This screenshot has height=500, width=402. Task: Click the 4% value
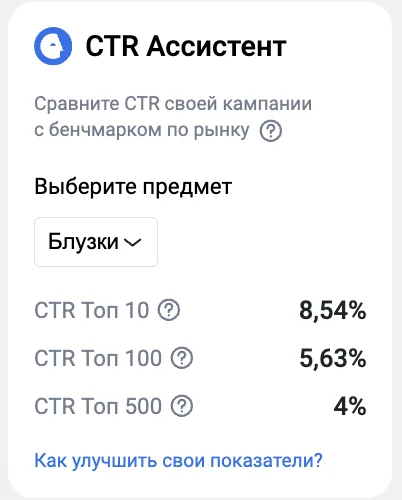coord(350,406)
